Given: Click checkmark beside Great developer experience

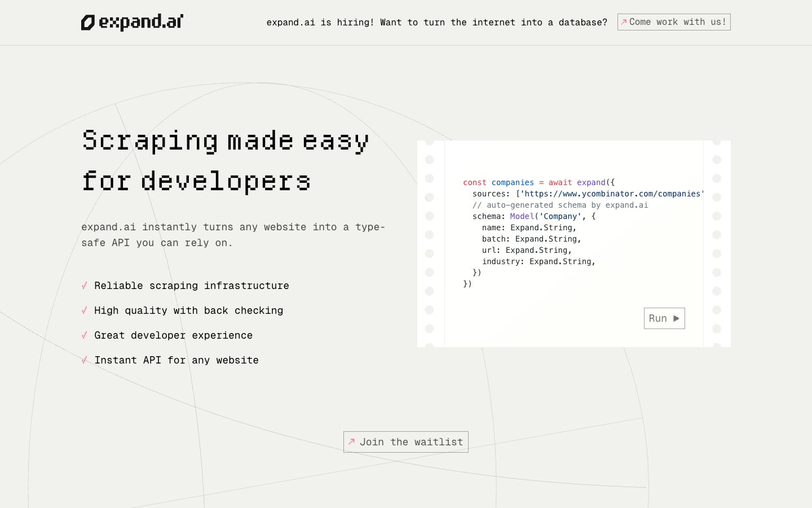Looking at the screenshot, I should pos(85,335).
